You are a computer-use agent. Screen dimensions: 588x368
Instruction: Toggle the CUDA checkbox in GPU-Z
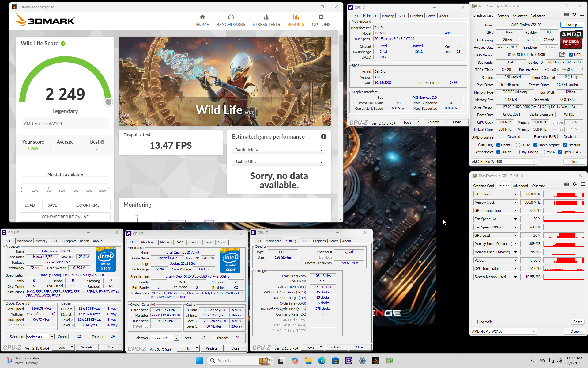[518, 145]
